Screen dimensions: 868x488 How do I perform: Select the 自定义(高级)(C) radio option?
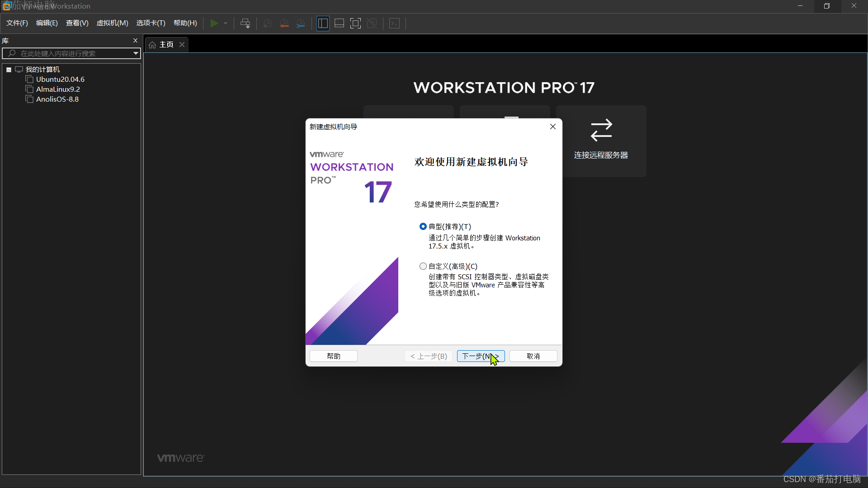(423, 266)
